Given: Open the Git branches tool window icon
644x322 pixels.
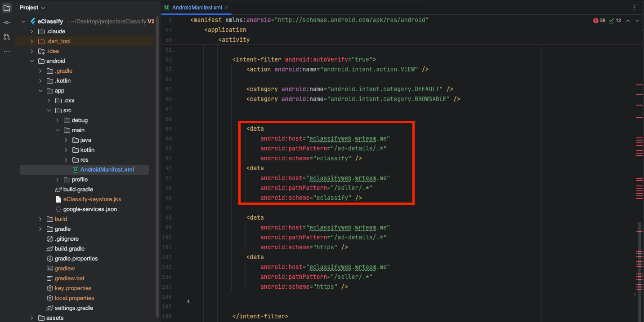Looking at the screenshot, I should pos(6,37).
